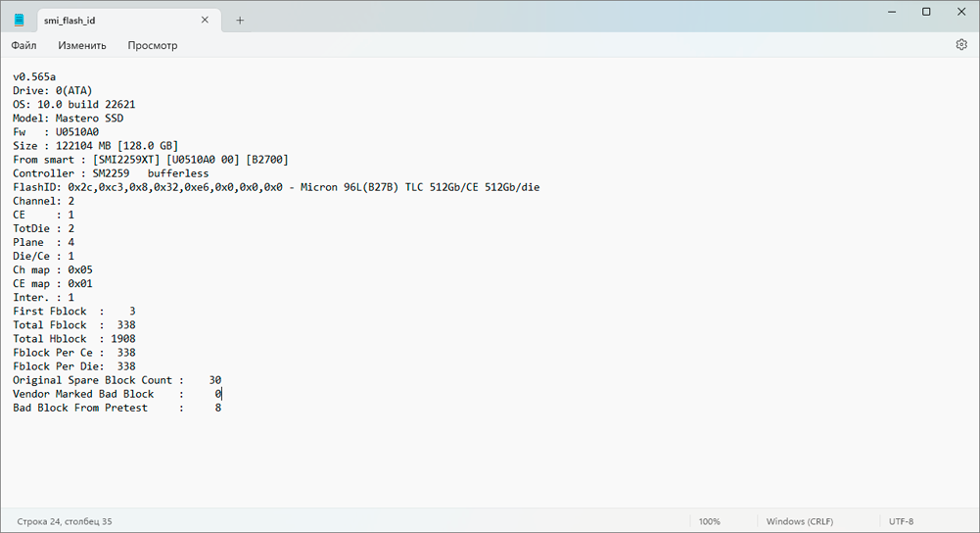
Task: Click the 'CE map : 0x01' line
Action: pos(53,283)
